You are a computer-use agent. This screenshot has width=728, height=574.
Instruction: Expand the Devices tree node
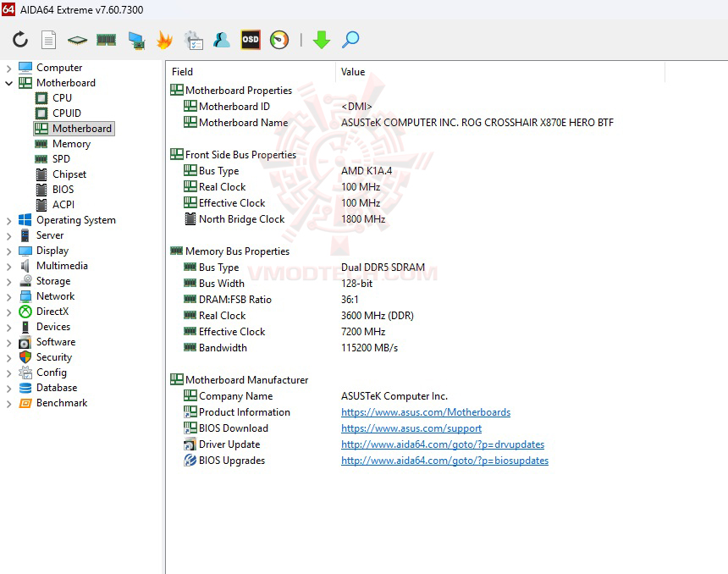coord(8,328)
